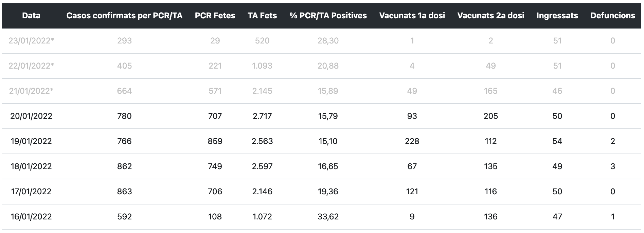This screenshot has height=233, width=644.
Task: Select the 33,62 positivity percentage cell
Action: point(328,217)
